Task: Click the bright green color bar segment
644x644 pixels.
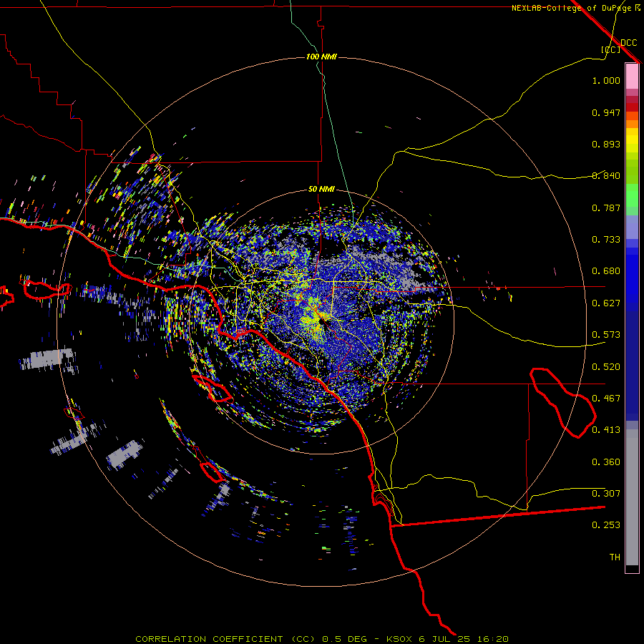Action: pos(632,195)
